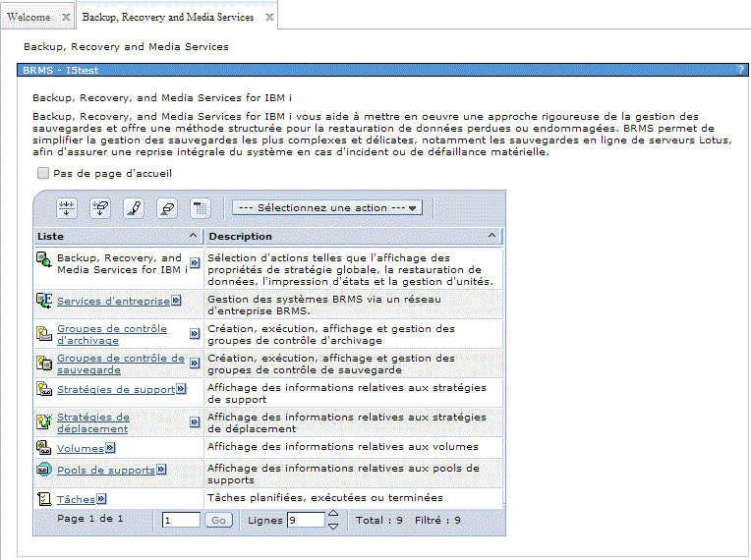
Task: Increase Lignes with the up arrow
Action: point(333,514)
